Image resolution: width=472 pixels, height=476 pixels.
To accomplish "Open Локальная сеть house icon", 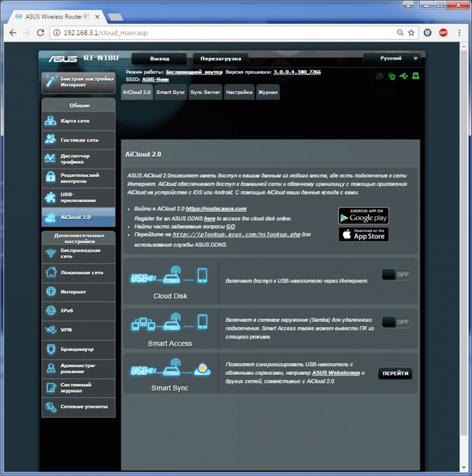I will [51, 272].
